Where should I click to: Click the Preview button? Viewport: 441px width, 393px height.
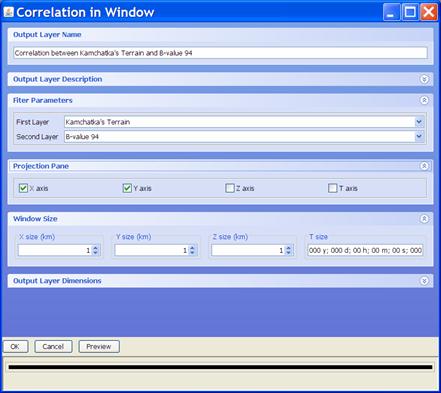(x=99, y=347)
